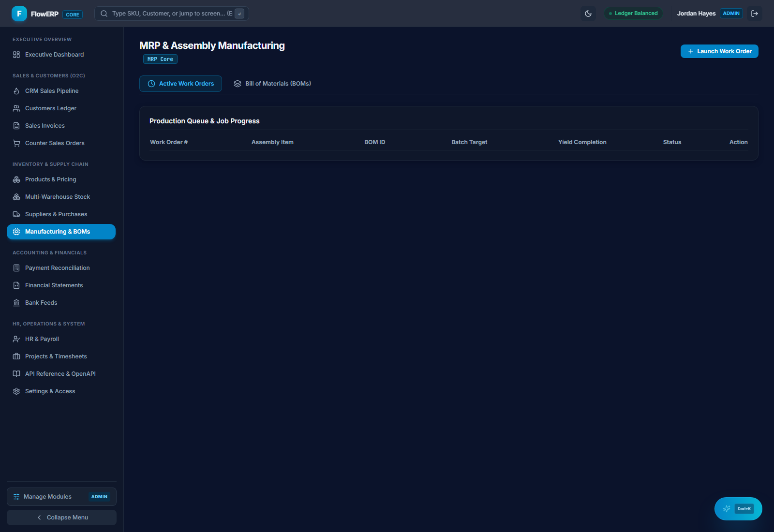Open Financial Statements
This screenshot has width=774, height=532.
pyautogui.click(x=61, y=285)
